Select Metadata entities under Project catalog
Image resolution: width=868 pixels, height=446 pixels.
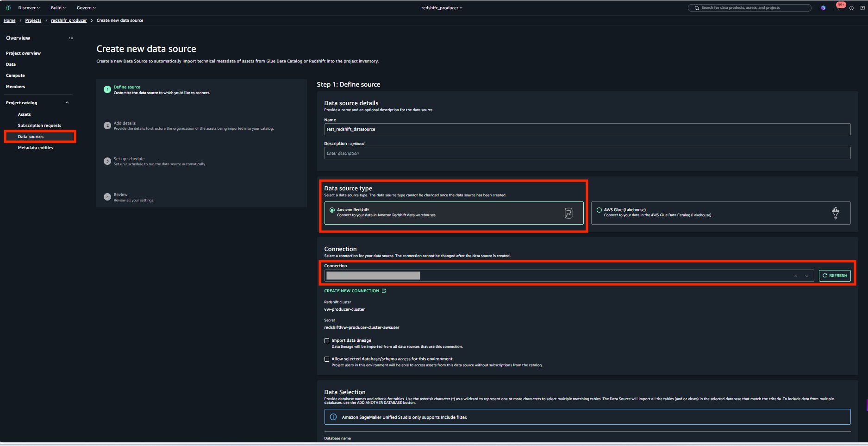[35, 148]
